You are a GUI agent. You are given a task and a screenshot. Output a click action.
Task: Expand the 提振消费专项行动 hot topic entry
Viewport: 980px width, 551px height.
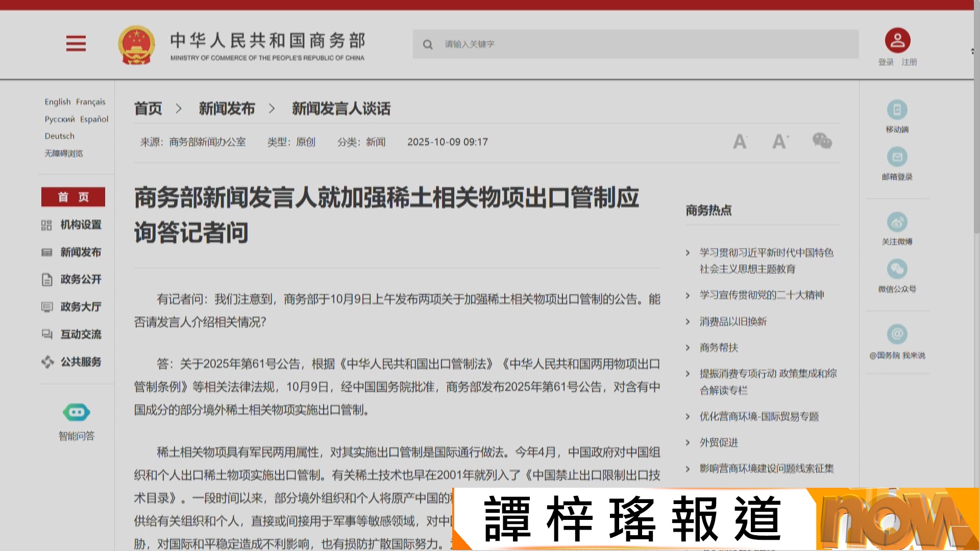click(x=689, y=373)
